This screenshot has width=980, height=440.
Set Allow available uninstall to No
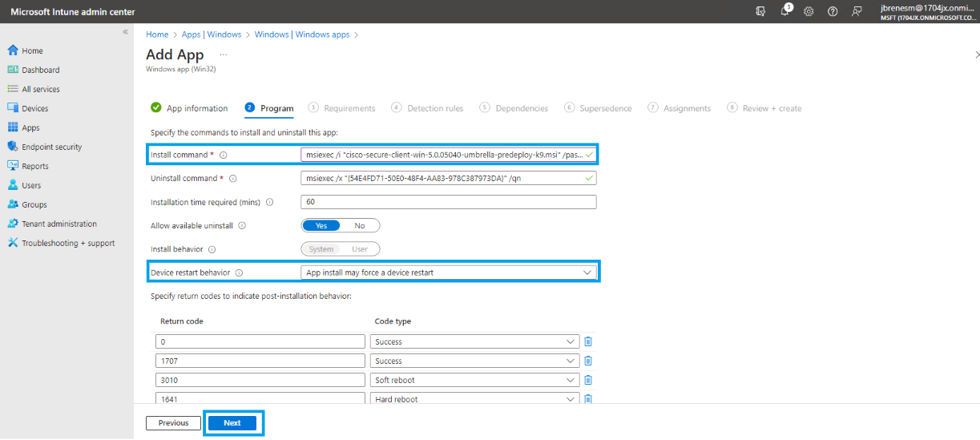pyautogui.click(x=360, y=226)
